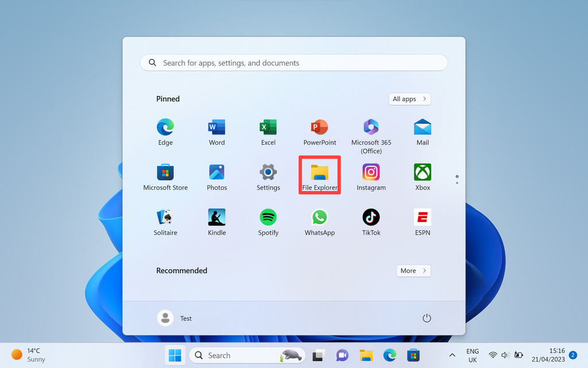Image resolution: width=588 pixels, height=368 pixels.
Task: Click the Search for apps input field
Action: click(293, 62)
